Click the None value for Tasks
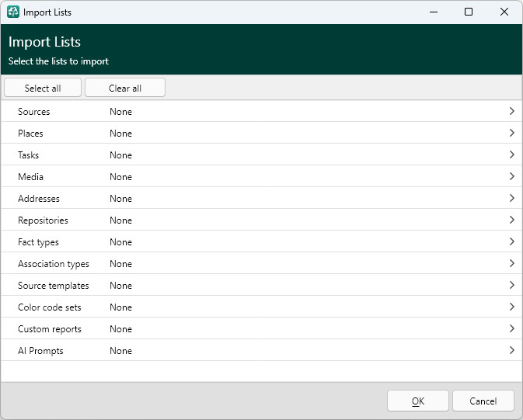 click(120, 155)
